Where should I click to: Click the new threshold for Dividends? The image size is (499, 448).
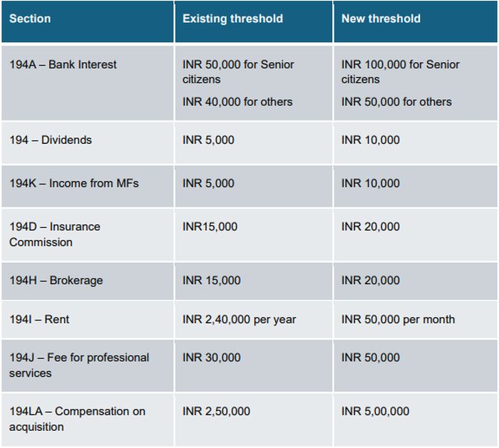(x=371, y=140)
